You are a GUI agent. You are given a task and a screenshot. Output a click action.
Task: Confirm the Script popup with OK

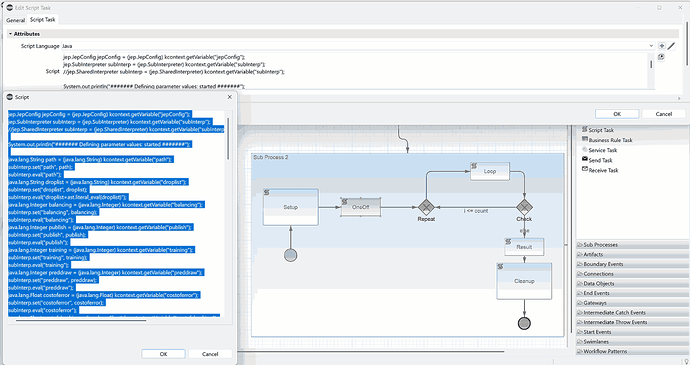point(163,354)
